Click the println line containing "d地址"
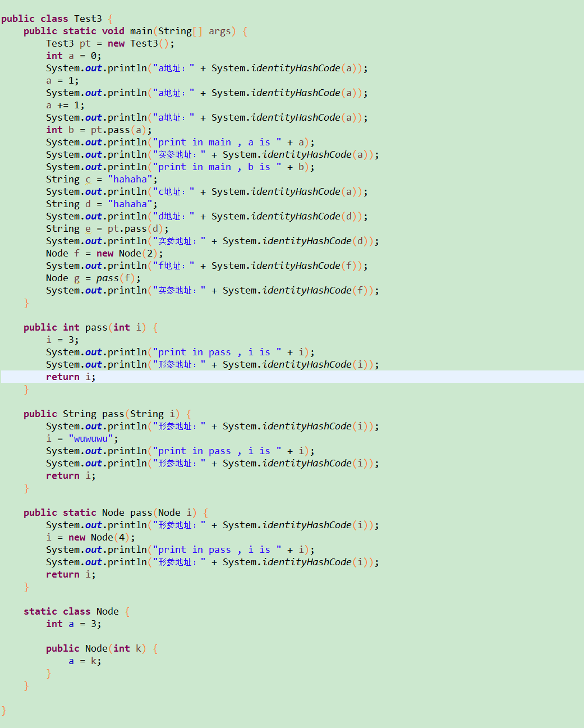 pos(207,216)
